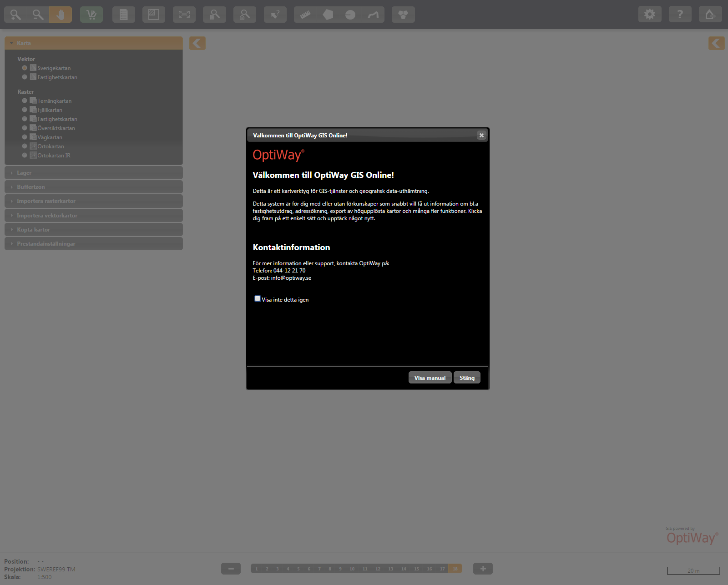
Task: Check 'Visa inte detta igen' checkbox
Action: (258, 299)
